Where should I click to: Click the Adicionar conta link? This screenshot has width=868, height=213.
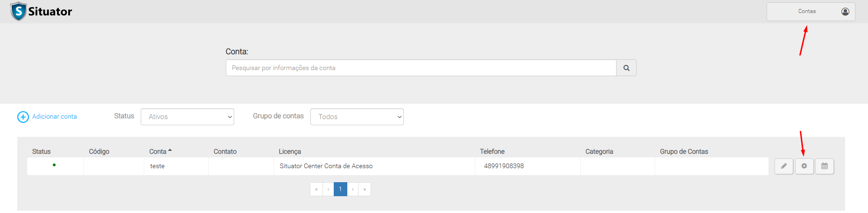tap(54, 116)
